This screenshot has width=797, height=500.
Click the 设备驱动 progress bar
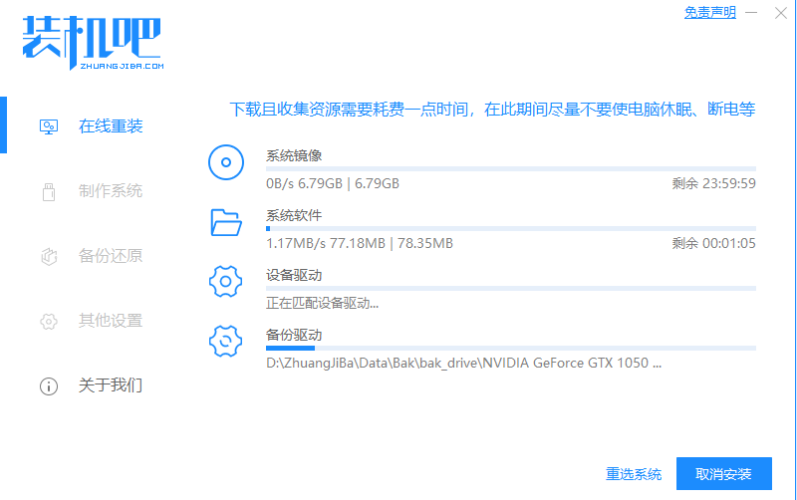pos(510,288)
